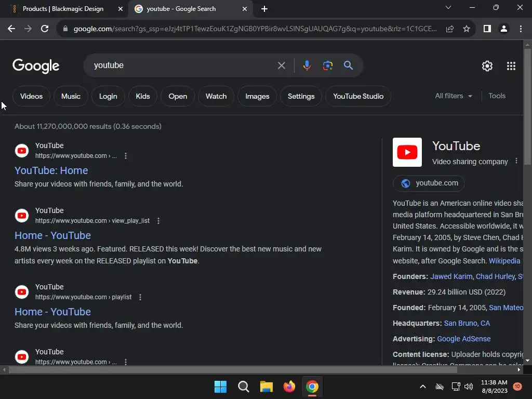Open Google quick settings gear

click(x=487, y=66)
